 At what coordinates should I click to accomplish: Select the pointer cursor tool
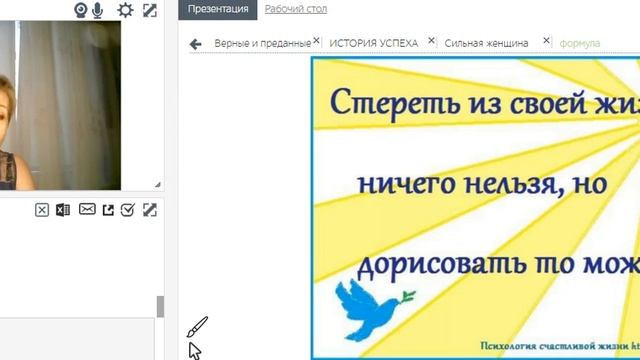coord(195,351)
